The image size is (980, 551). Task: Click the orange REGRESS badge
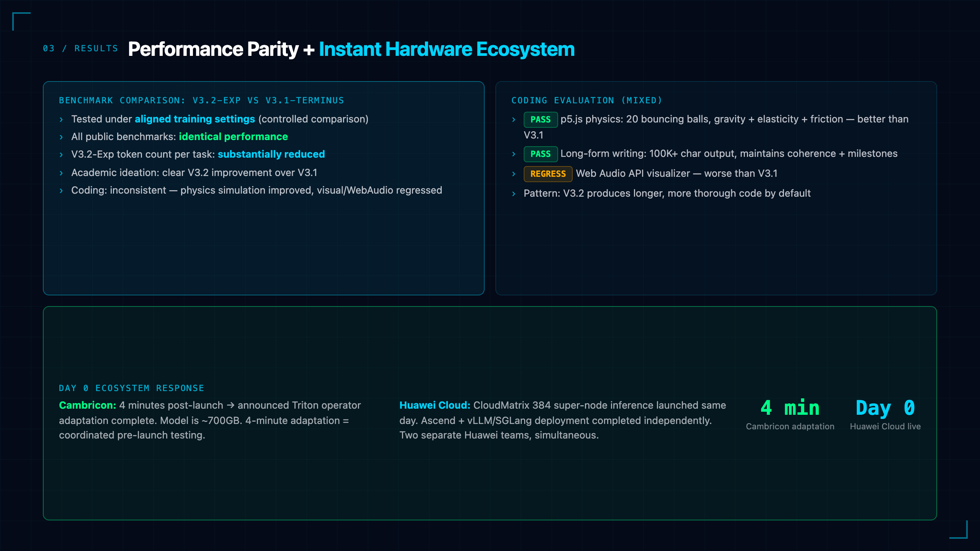pos(548,174)
